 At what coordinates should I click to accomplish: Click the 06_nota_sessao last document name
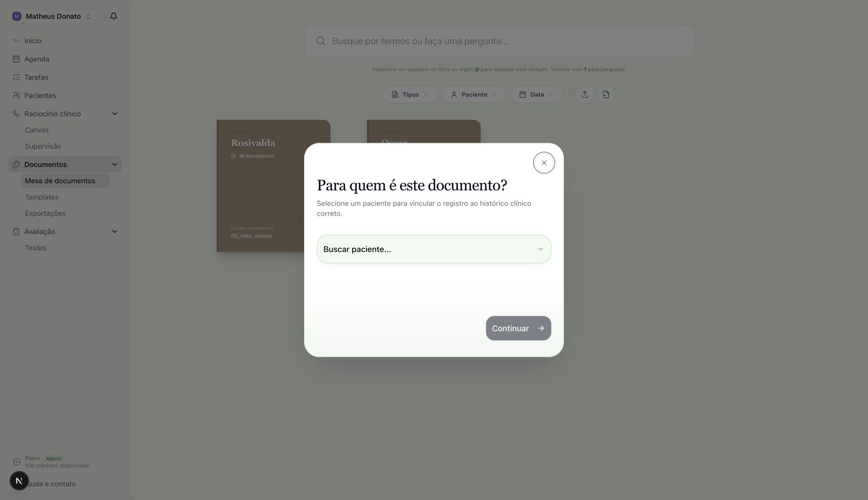(x=251, y=236)
